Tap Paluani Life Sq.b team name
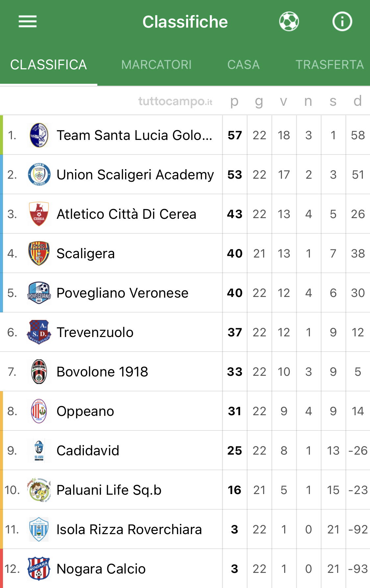The height and width of the screenshot is (588, 370). coord(109,490)
